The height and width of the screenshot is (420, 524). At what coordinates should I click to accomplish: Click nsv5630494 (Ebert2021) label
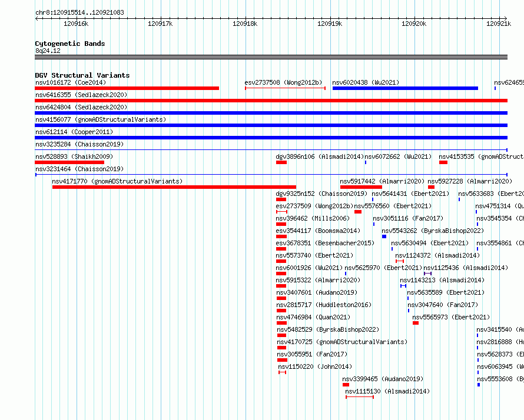click(430, 243)
